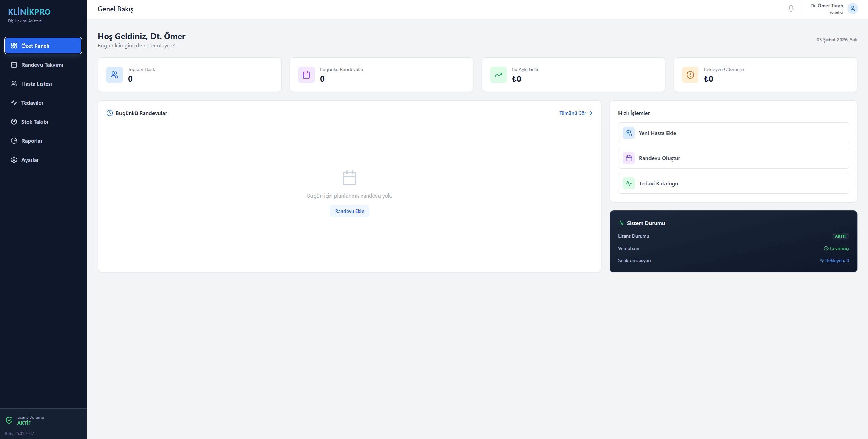Click the notification bell icon
Image resolution: width=868 pixels, height=439 pixels.
click(791, 9)
